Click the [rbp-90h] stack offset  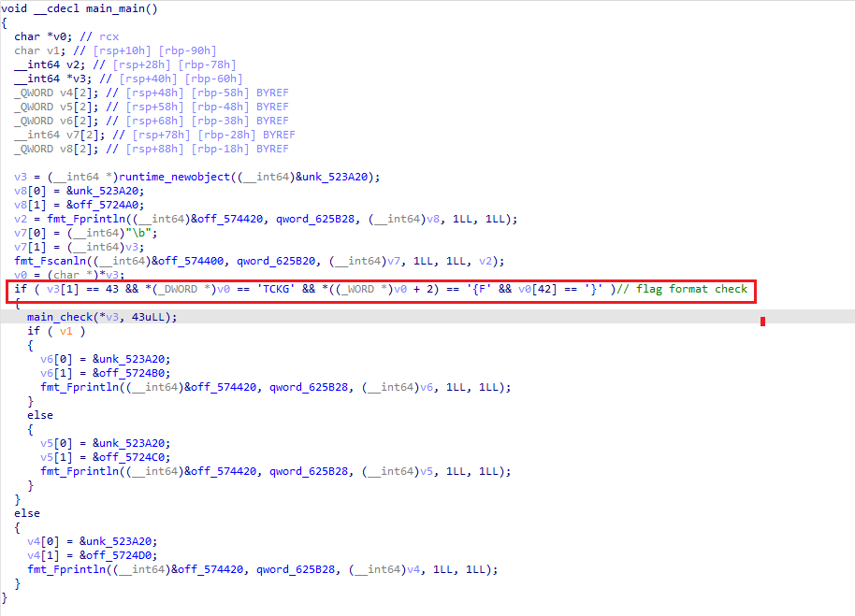pos(188,50)
